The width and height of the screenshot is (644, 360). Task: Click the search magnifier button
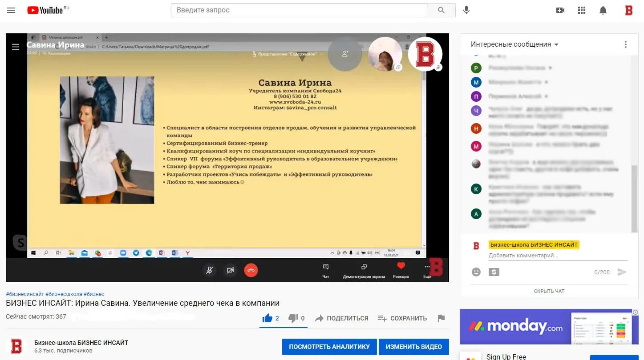[x=441, y=10]
